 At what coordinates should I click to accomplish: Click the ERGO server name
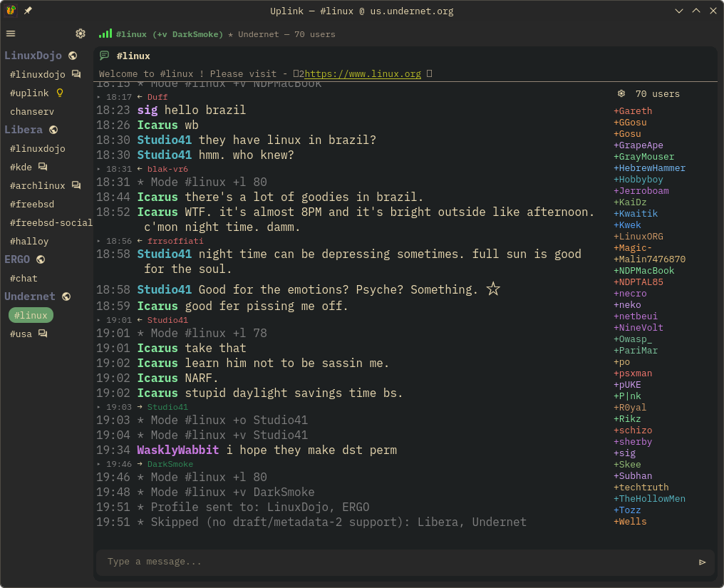coord(17,259)
